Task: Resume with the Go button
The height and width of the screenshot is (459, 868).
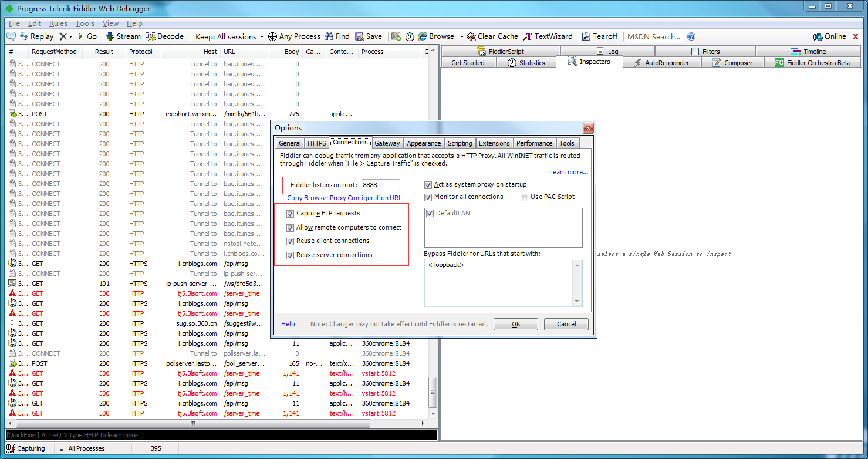Action: pos(87,36)
